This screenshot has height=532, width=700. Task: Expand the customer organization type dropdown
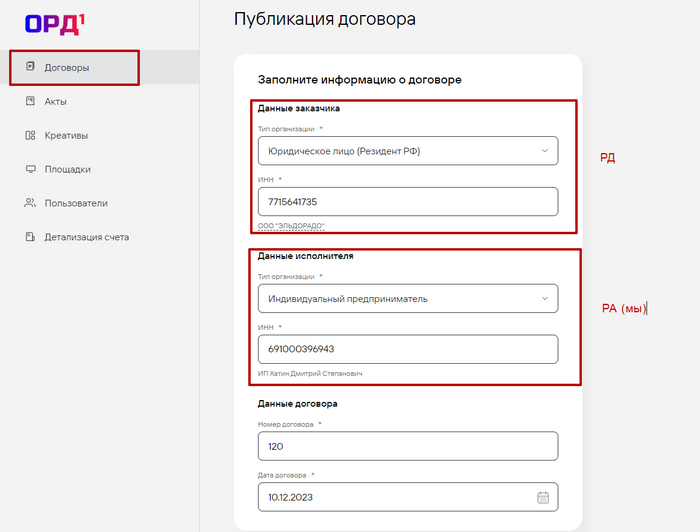544,151
